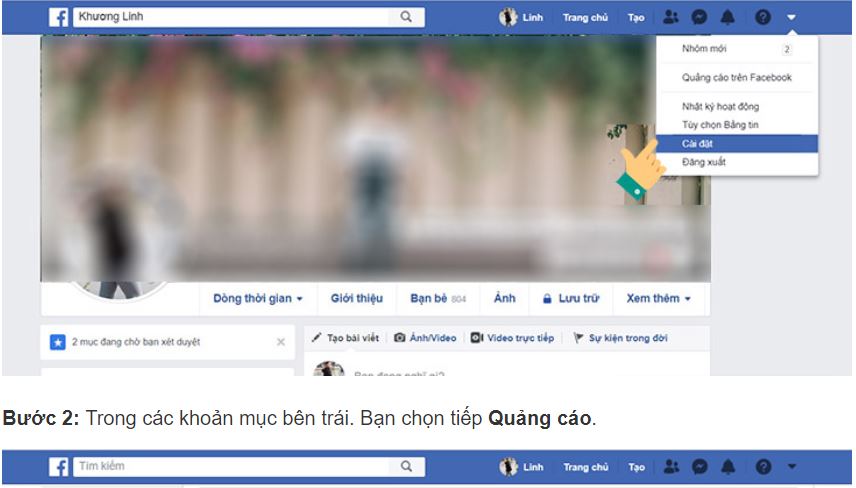Click the help question mark icon in the top bar

763,17
